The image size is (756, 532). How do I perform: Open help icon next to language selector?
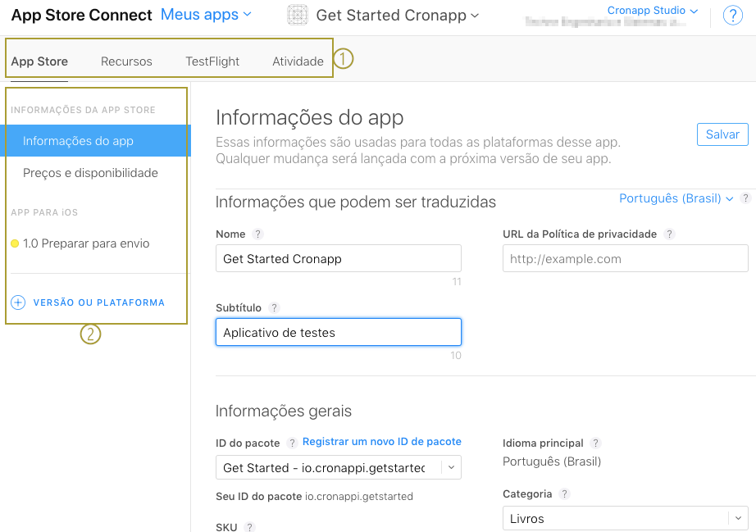pos(745,198)
